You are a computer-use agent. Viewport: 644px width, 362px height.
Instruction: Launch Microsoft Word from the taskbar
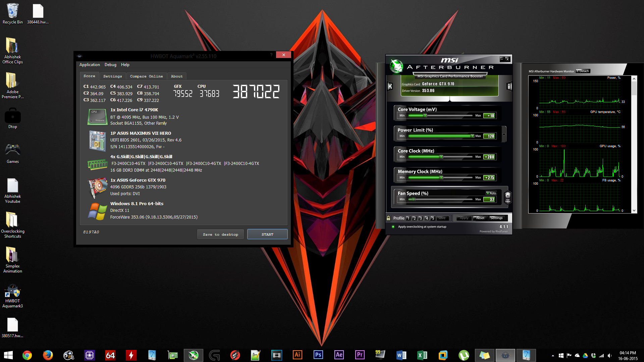pyautogui.click(x=401, y=355)
